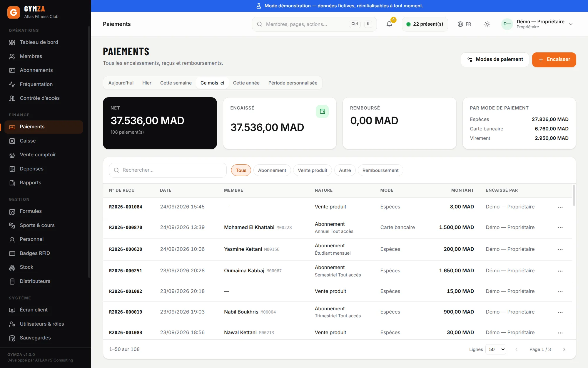Select the Tous filter chip
The width and height of the screenshot is (588, 368).
click(241, 170)
